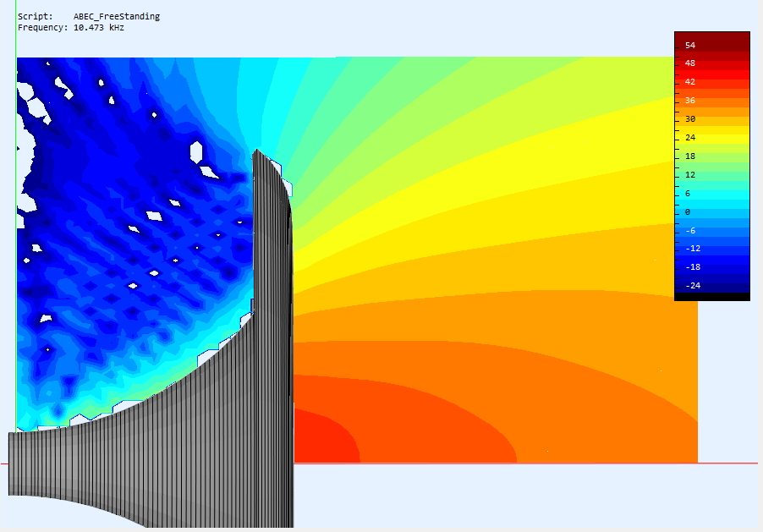The image size is (763, 532).
Task: Select the 24 value in color legend
Action: [x=690, y=138]
